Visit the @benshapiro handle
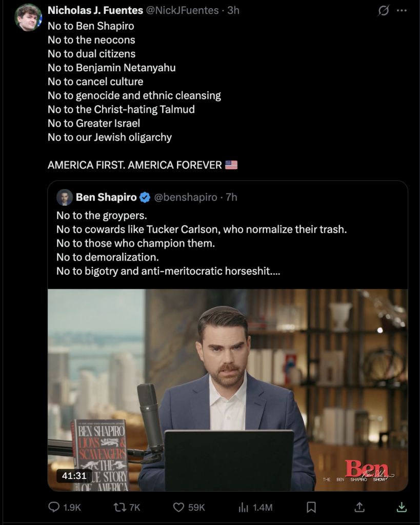 click(x=186, y=197)
